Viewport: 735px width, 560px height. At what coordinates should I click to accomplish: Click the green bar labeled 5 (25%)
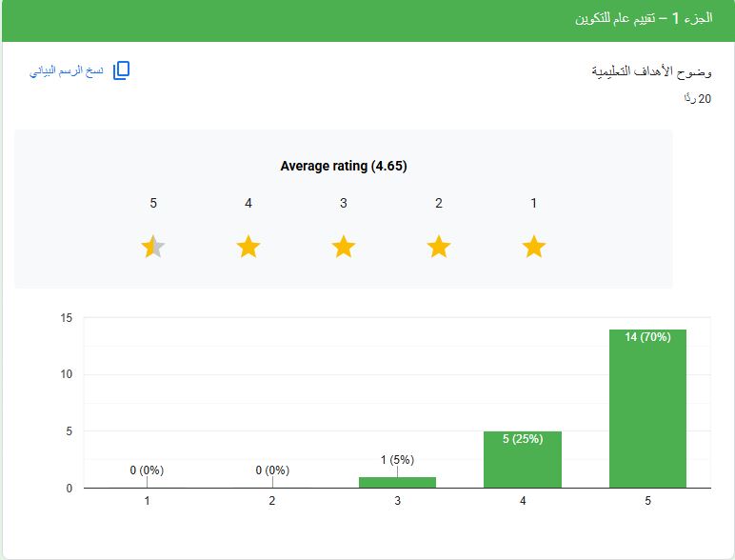click(x=523, y=460)
